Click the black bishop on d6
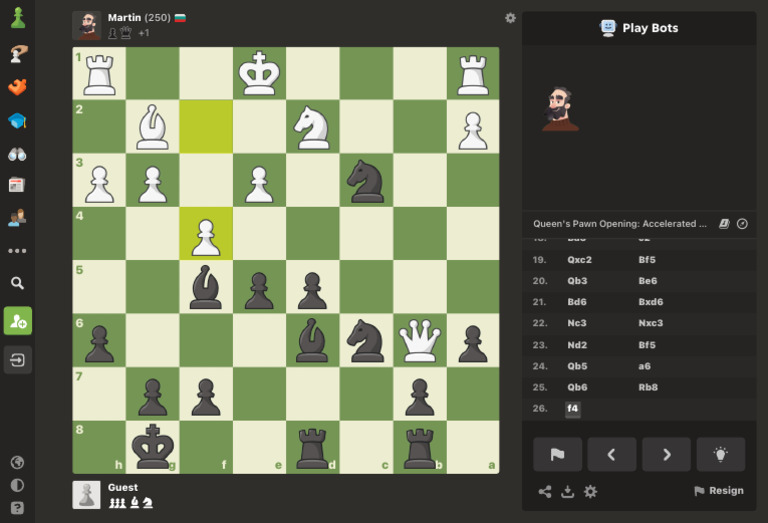Viewport: 768px width, 523px height. [312, 340]
